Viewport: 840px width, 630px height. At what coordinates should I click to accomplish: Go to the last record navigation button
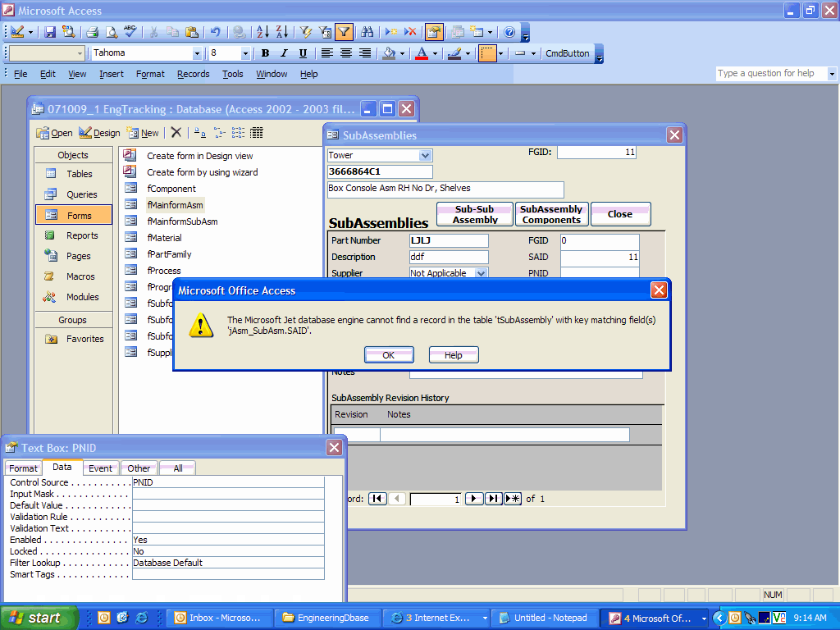tap(493, 499)
